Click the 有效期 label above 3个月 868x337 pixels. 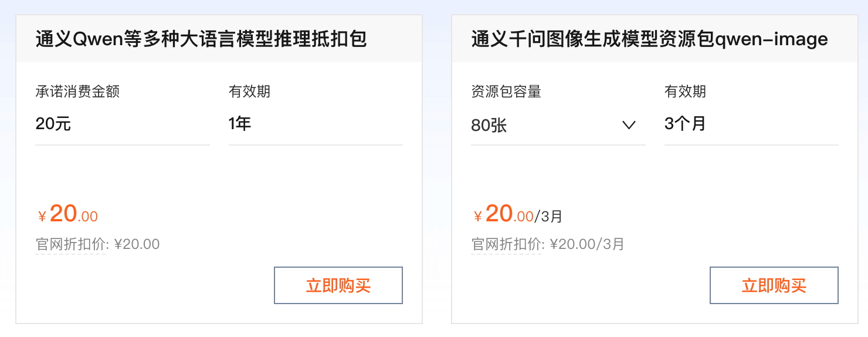(685, 92)
